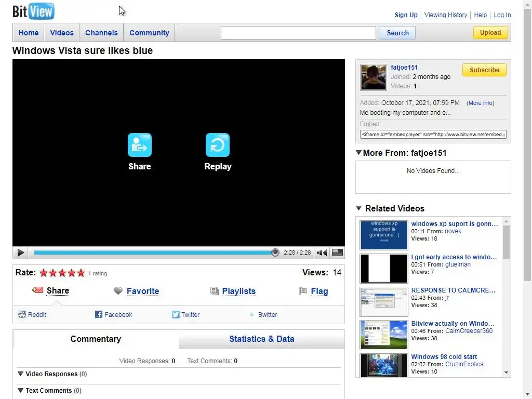Open 'I got early access to windo...' thumbnail

tap(384, 269)
